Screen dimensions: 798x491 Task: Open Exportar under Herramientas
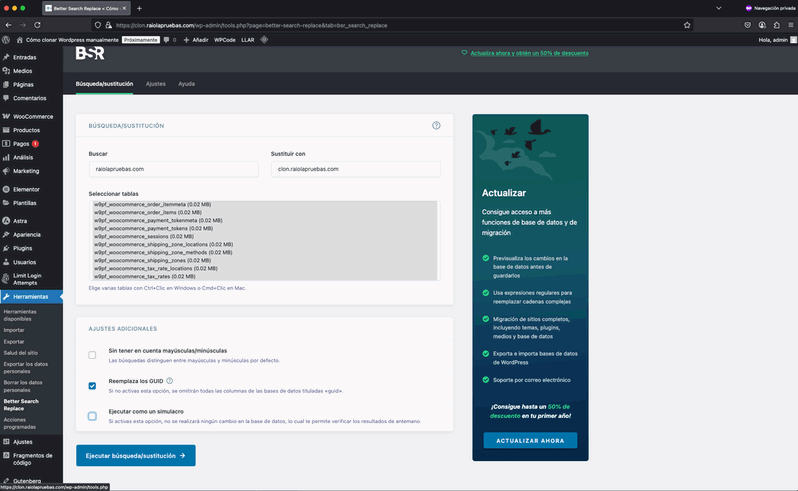14,341
